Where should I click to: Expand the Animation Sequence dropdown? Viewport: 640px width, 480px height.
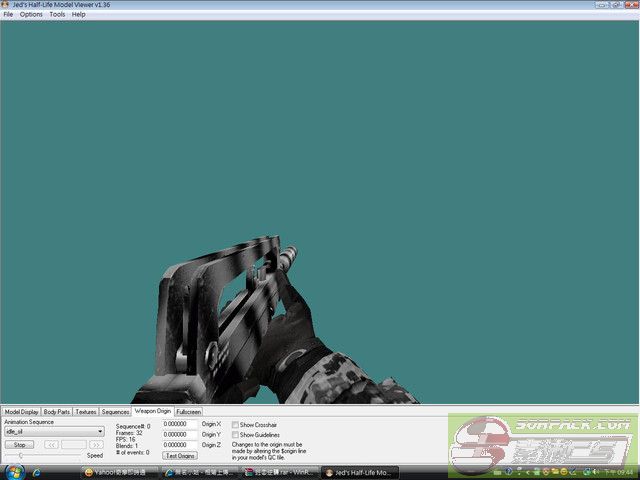point(100,431)
